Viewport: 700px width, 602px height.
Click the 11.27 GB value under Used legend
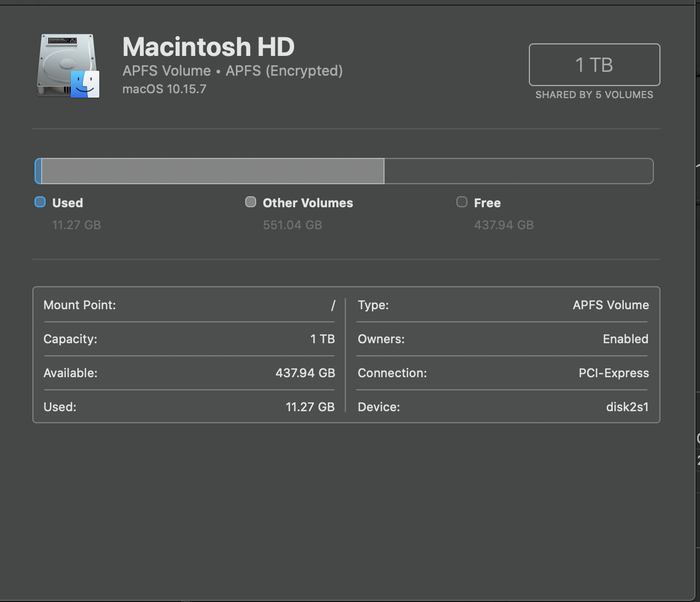(x=76, y=225)
